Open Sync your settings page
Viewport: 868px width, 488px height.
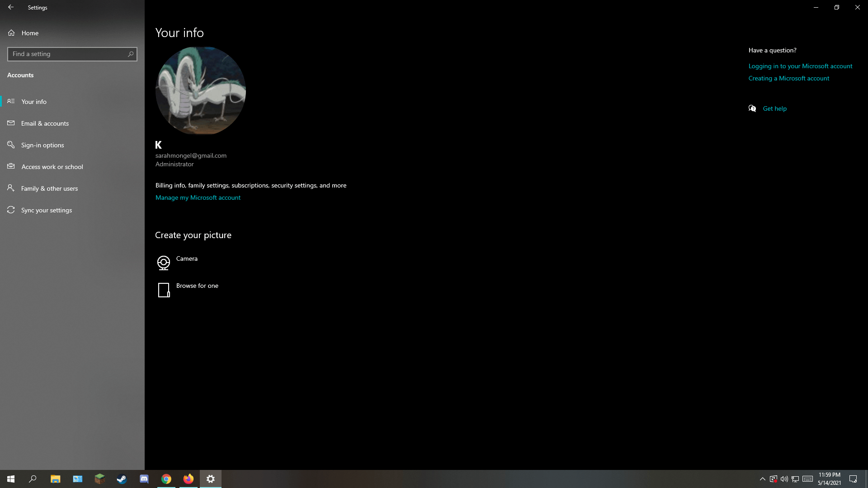(x=46, y=210)
